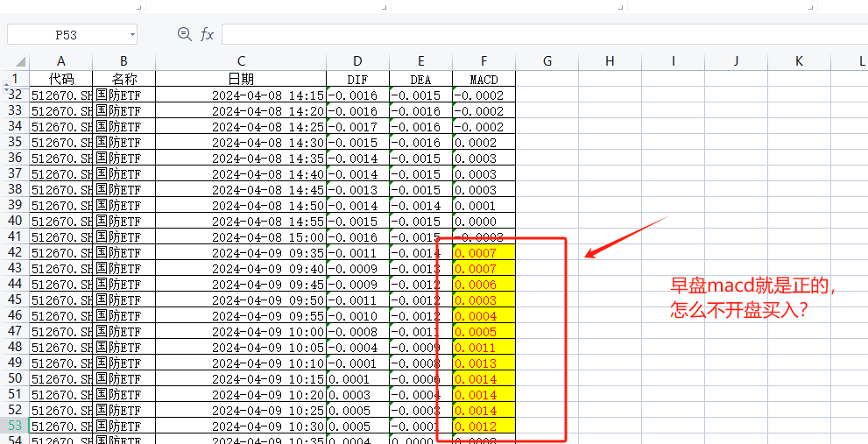Select column C header

click(241, 61)
